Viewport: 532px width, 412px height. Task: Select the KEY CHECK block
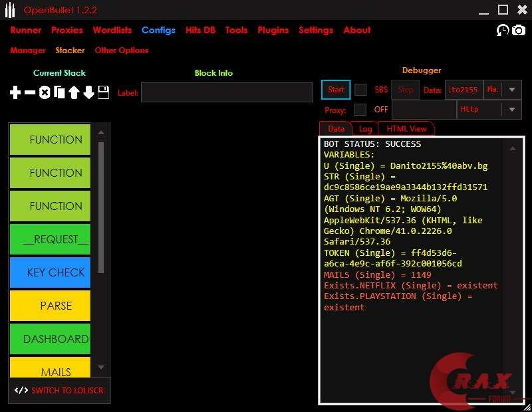[51, 272]
